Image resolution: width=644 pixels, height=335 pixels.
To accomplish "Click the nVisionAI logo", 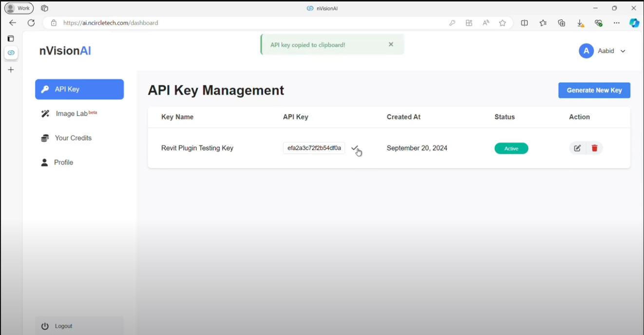I will [x=65, y=51].
